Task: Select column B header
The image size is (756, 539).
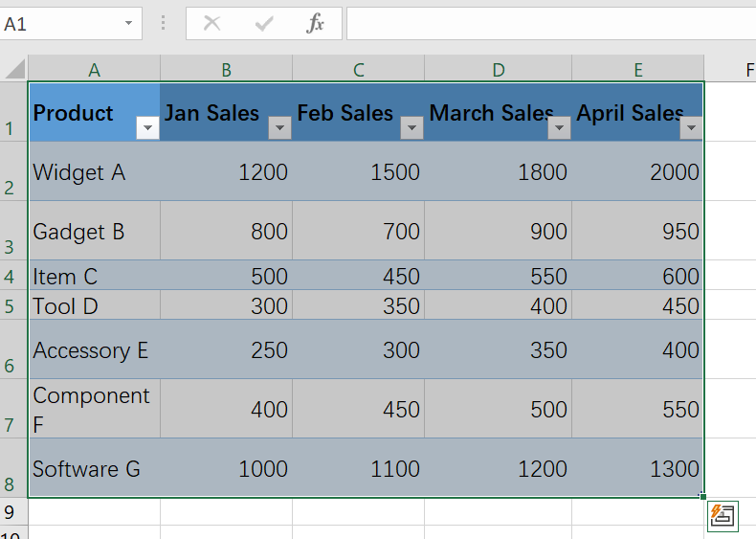Action: pos(226,69)
